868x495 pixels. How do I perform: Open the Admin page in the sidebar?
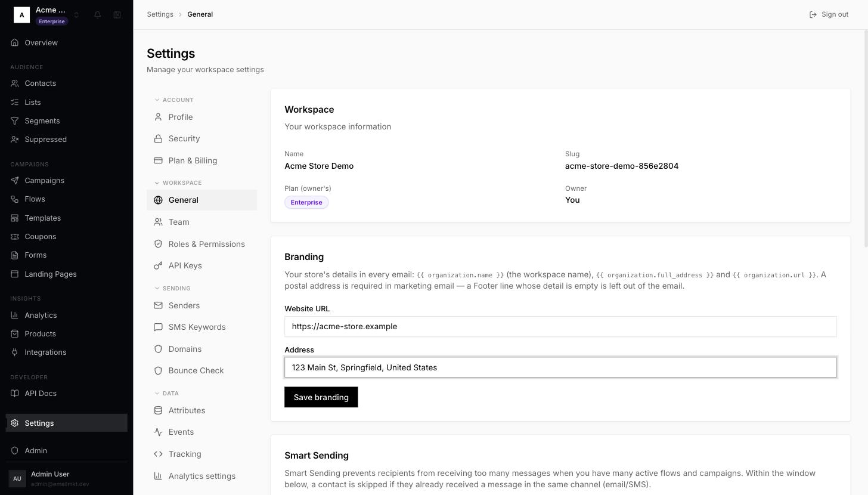pyautogui.click(x=67, y=451)
